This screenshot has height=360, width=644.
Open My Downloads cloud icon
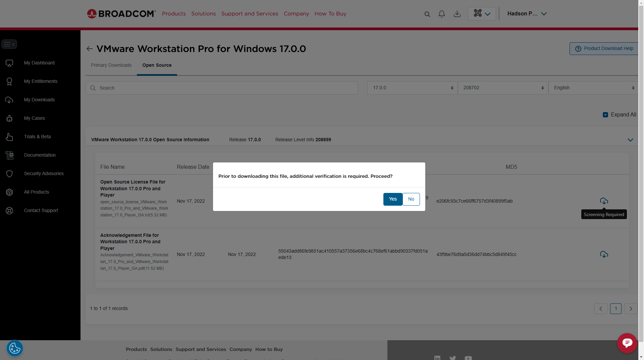coord(9,100)
